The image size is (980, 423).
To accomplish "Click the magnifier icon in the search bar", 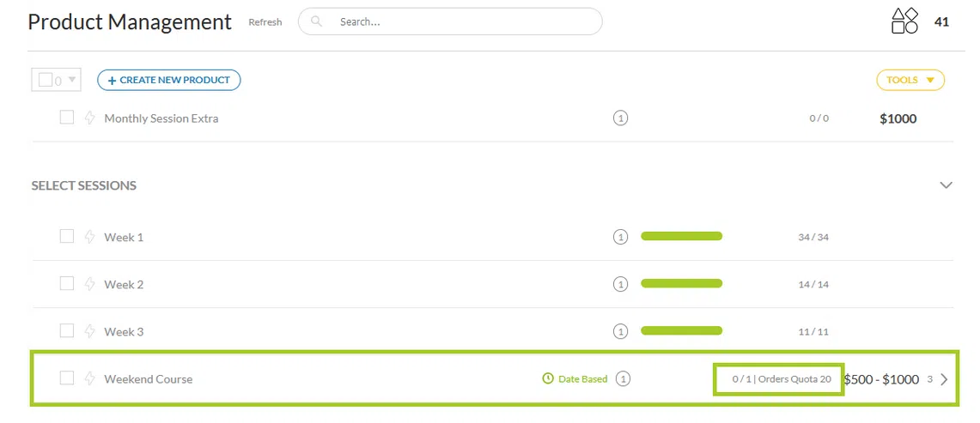I will (x=317, y=21).
